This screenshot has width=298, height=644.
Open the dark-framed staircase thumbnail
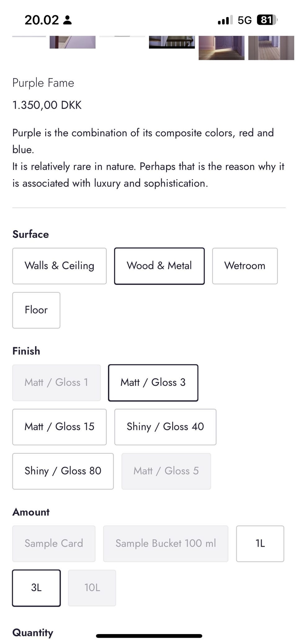(172, 42)
